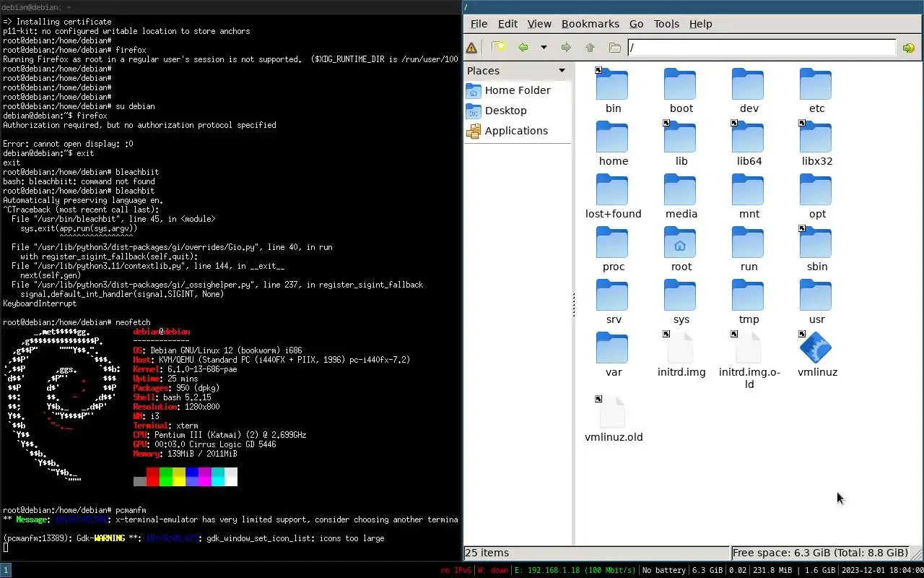The image size is (924, 578).
Task: Open the boot folder
Action: pyautogui.click(x=680, y=85)
